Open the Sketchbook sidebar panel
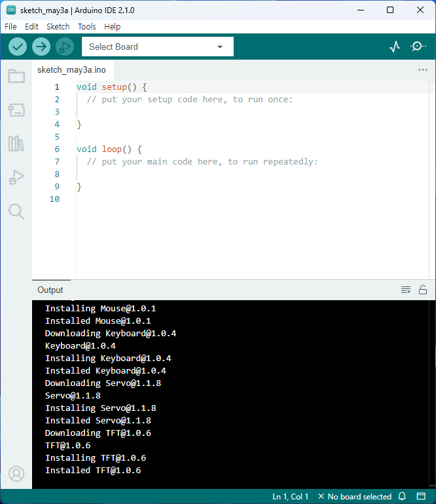Screen dimensions: 436x504 (16, 76)
